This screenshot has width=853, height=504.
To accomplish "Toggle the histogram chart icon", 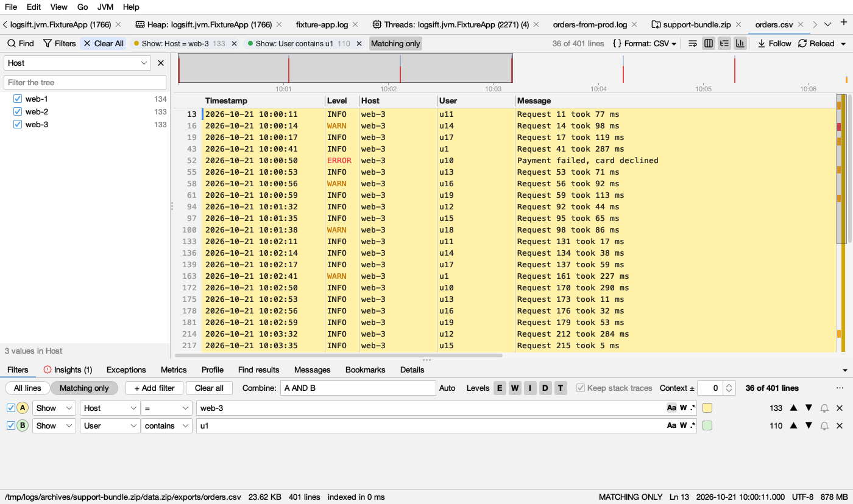I will pyautogui.click(x=740, y=43).
